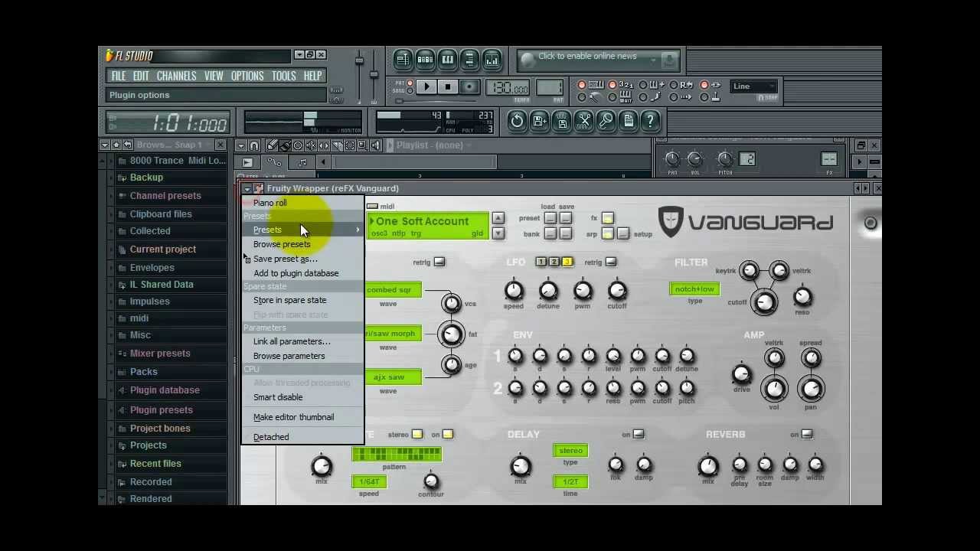Click the playlist snap magnet icon

coord(254,145)
